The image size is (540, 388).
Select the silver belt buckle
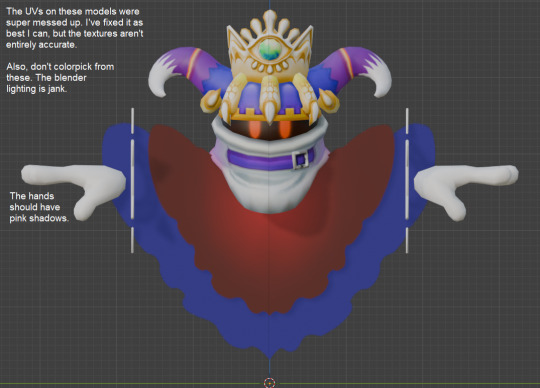click(x=300, y=160)
